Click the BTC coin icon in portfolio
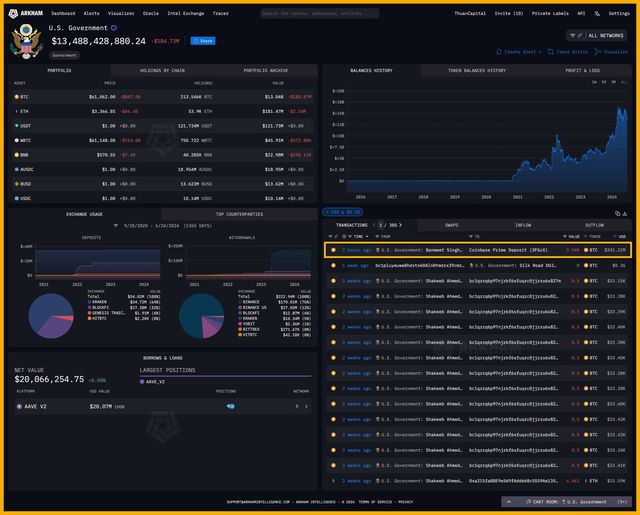Viewport: 640px width, 515px height. 17,96
